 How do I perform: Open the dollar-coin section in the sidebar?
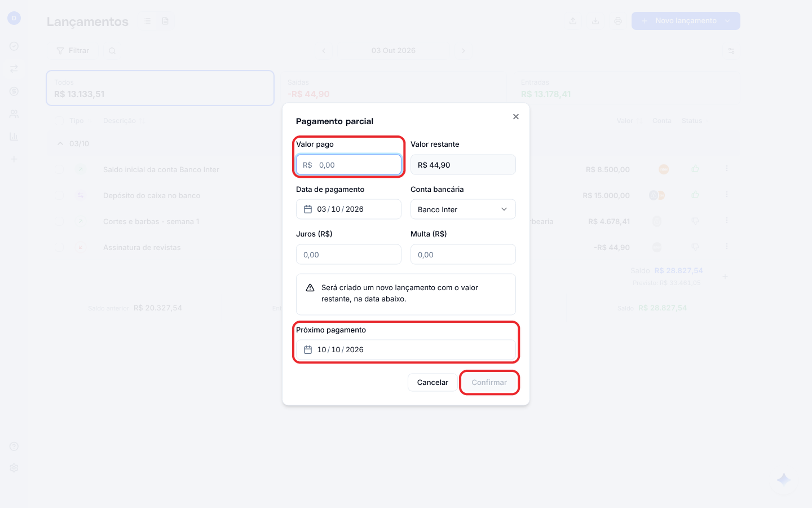[x=14, y=91]
